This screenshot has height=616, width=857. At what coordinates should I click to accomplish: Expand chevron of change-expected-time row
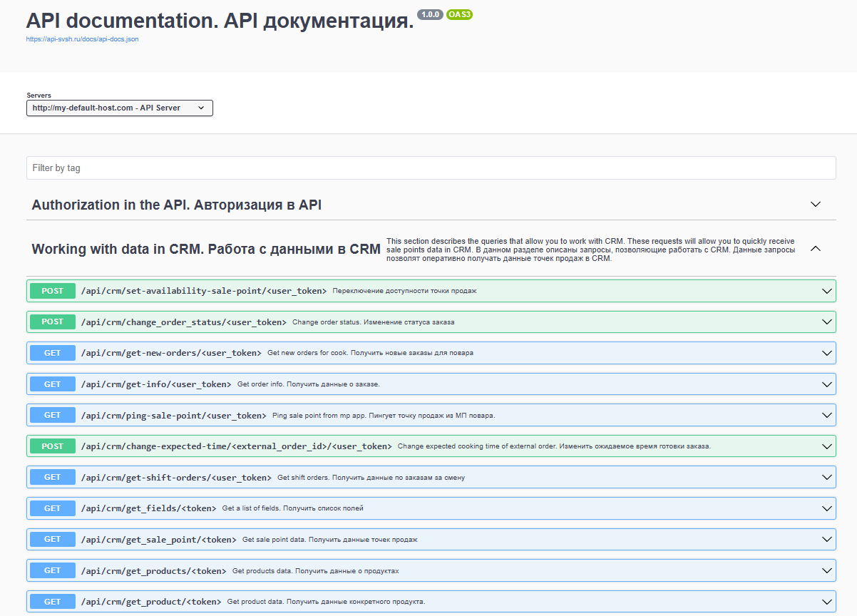[827, 446]
